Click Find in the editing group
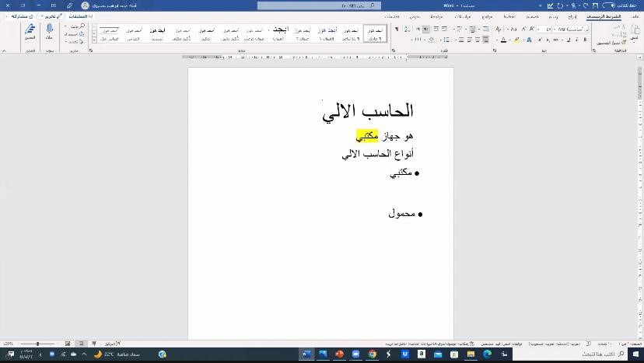 click(x=75, y=26)
